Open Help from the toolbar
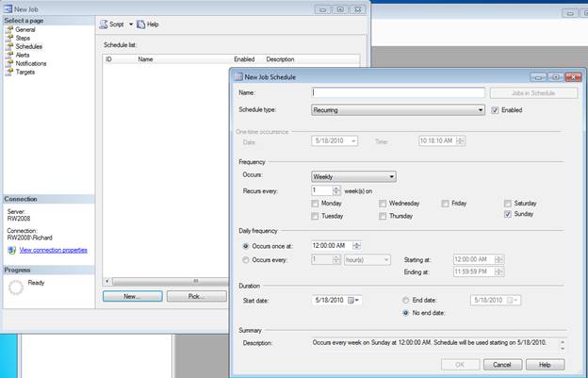 click(x=146, y=24)
